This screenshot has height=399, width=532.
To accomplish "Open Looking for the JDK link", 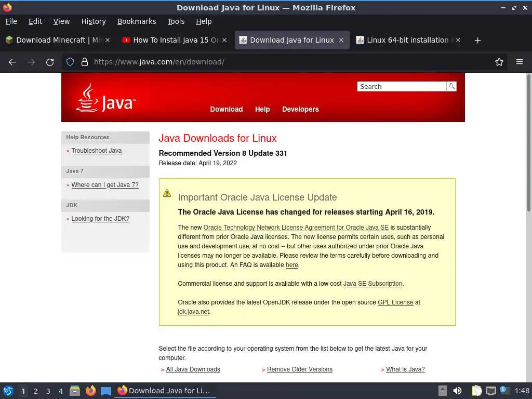I will tap(100, 219).
